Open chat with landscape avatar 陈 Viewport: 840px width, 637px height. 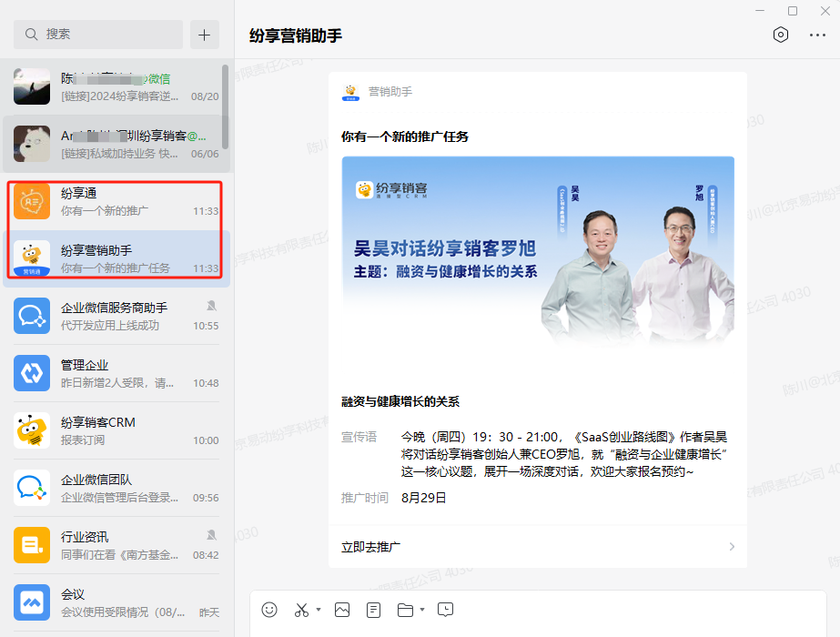[32, 86]
